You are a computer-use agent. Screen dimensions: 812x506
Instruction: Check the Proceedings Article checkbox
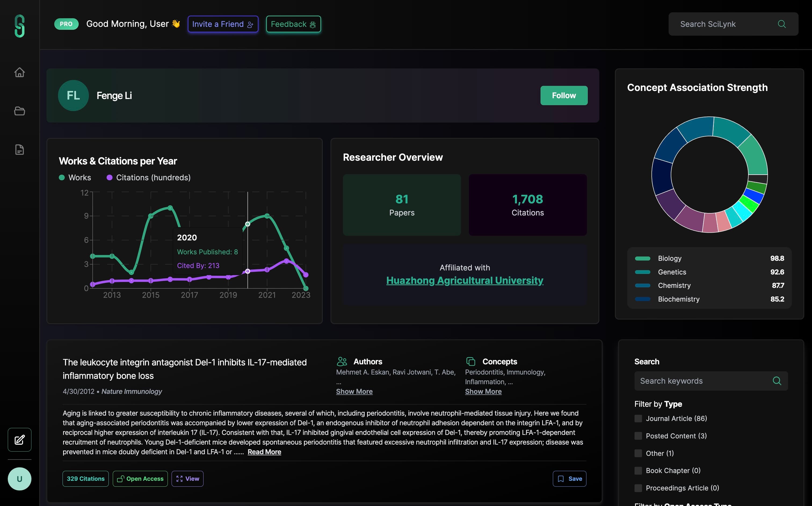(x=638, y=487)
